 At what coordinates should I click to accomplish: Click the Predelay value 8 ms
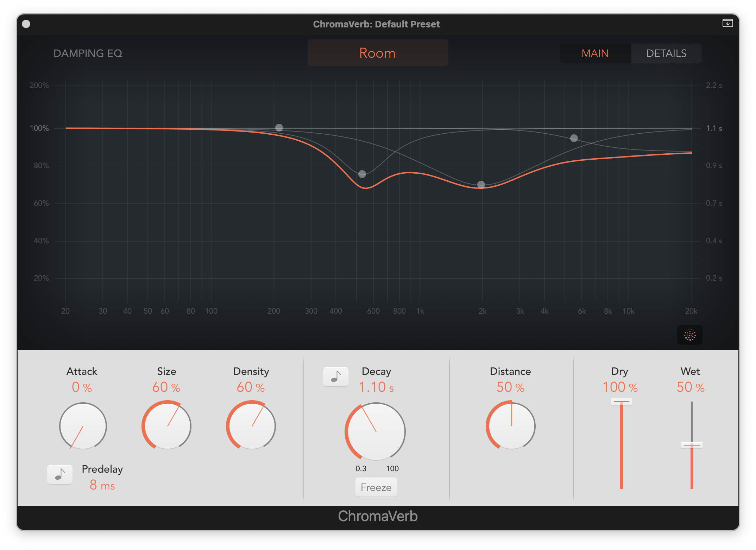click(x=102, y=485)
